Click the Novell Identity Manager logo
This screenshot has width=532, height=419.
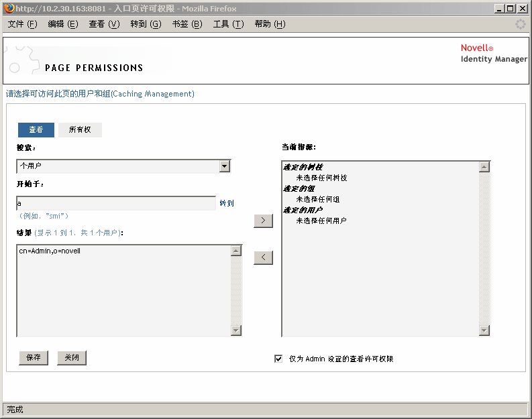(494, 53)
